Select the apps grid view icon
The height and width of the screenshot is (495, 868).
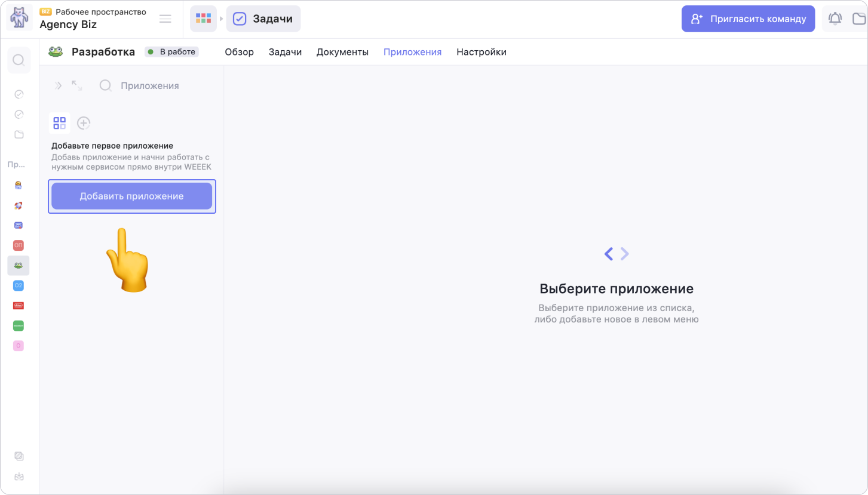point(59,123)
